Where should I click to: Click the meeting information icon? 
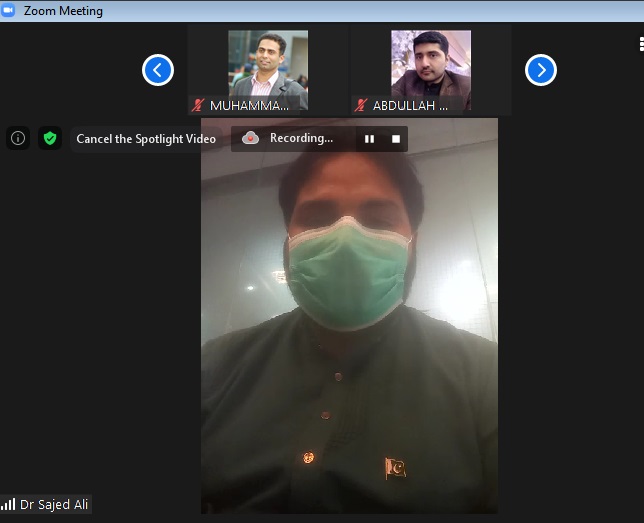(17, 138)
